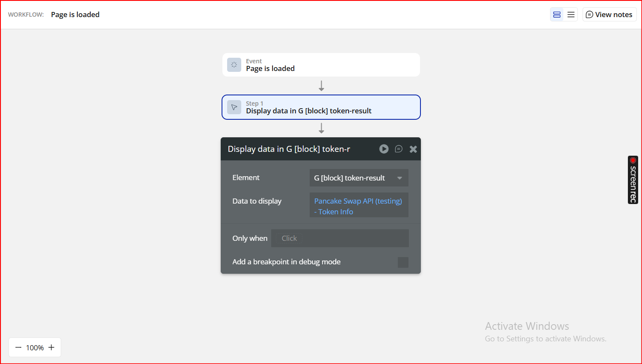Switch to the card layout view icon
Screen dimensions: 642x364
[x=557, y=15]
